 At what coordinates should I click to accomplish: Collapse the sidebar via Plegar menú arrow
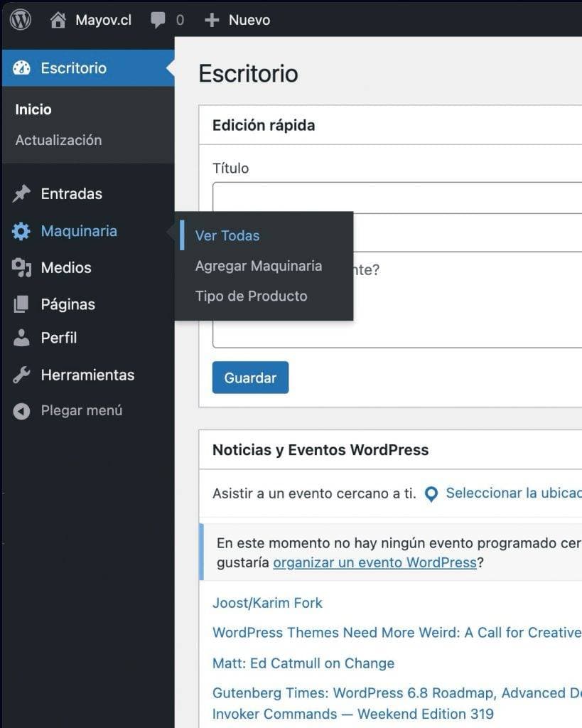coord(21,411)
